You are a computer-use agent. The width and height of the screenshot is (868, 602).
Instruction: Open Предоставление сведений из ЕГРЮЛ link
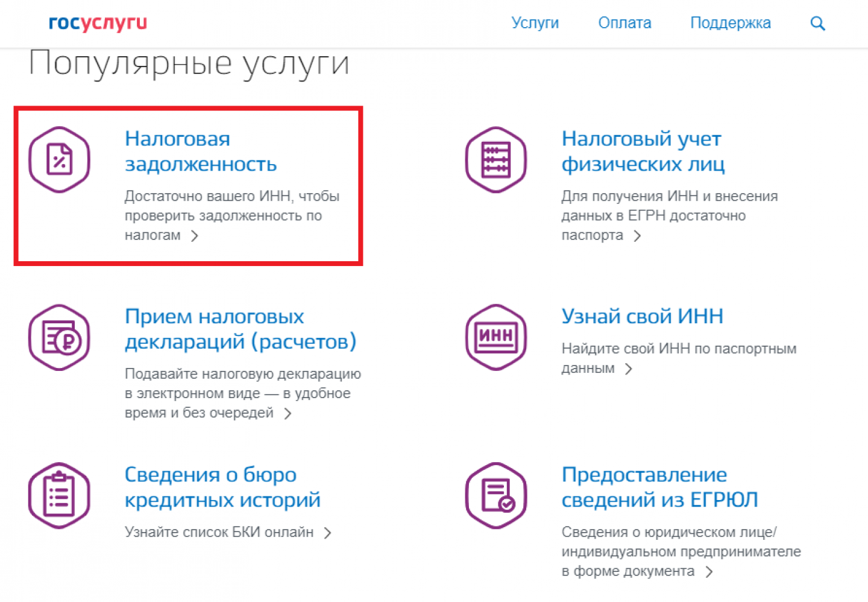click(x=659, y=487)
